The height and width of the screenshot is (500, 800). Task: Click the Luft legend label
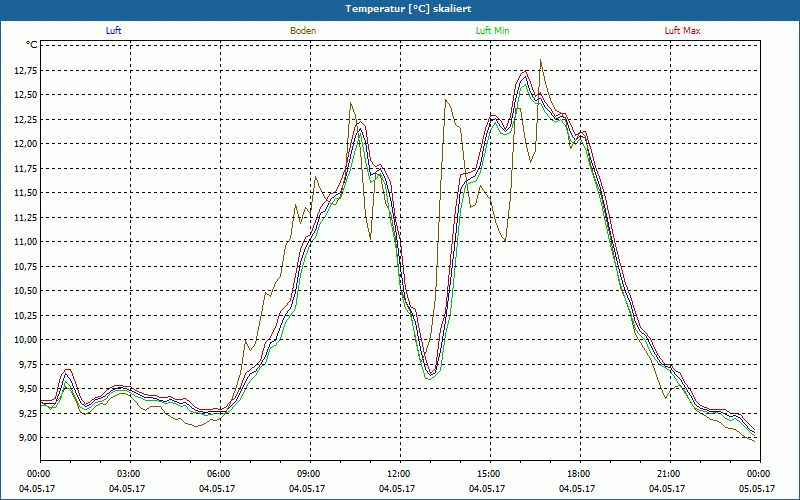coord(113,31)
